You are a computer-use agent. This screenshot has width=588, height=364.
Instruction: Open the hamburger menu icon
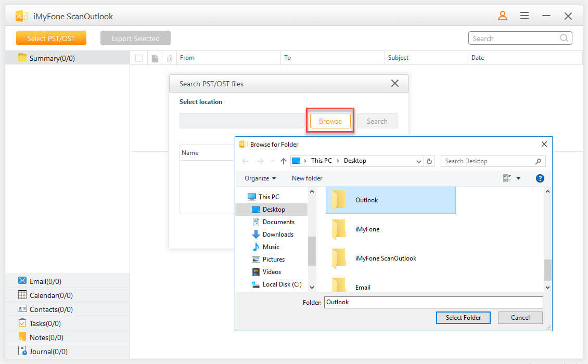(525, 16)
